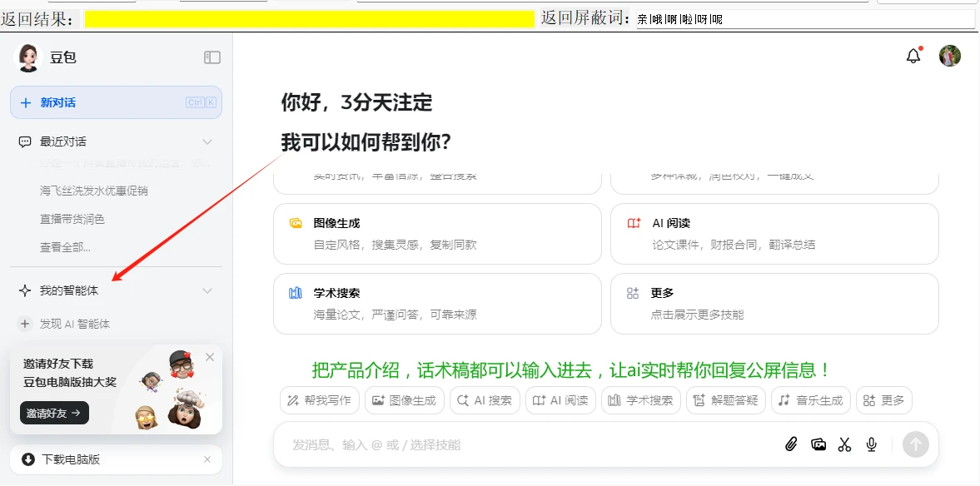
Task: Select the 帮我写作 chip
Action: (320, 400)
